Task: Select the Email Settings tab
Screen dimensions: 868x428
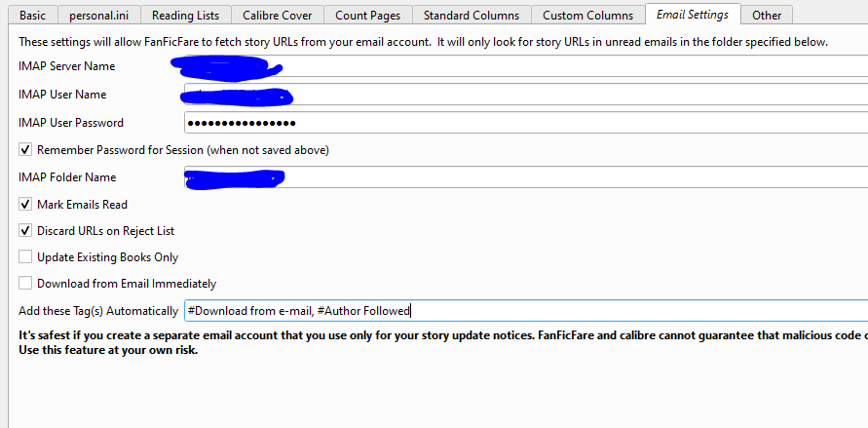Action: coord(692,14)
